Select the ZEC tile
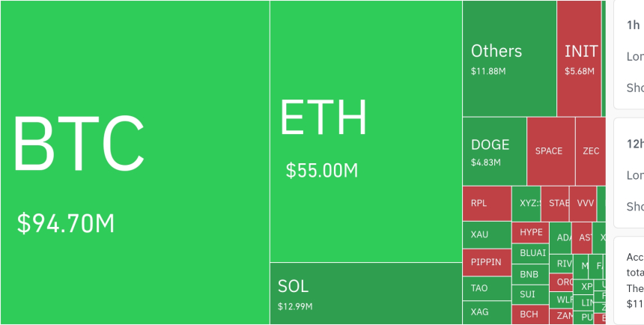This screenshot has width=644, height=325. pyautogui.click(x=590, y=151)
